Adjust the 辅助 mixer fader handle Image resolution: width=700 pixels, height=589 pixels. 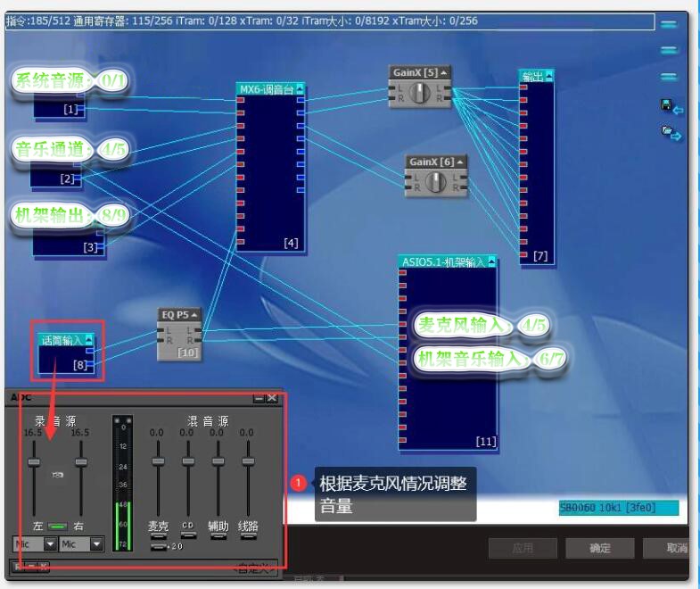(x=218, y=461)
